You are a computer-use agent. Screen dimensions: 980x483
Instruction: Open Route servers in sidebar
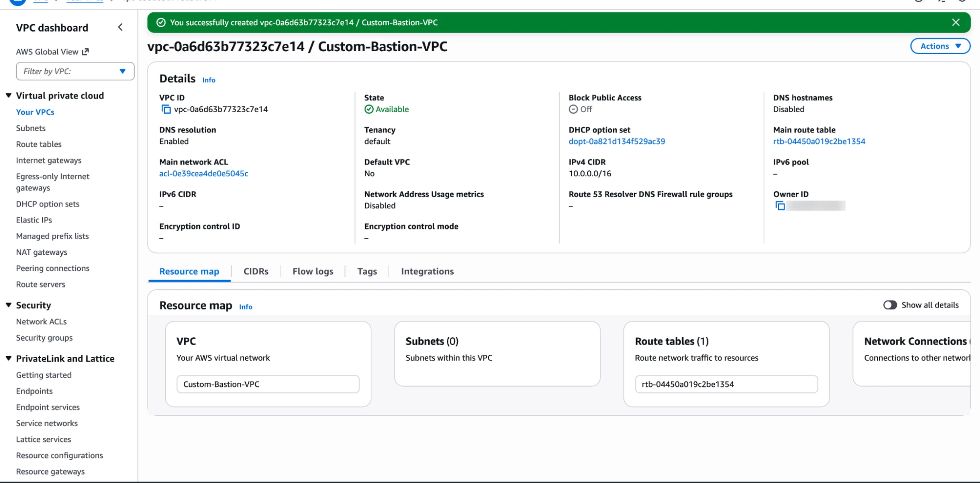[x=40, y=284]
